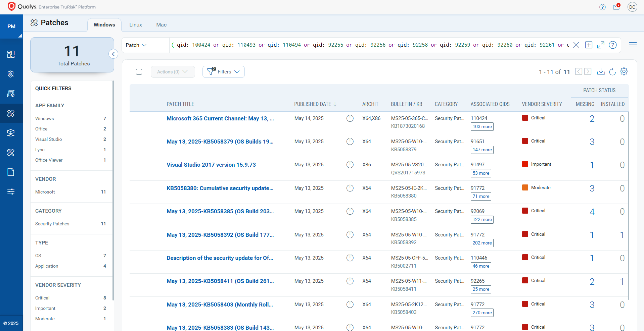This screenshot has width=644, height=331.
Task: Click reboot icon for Microsoft 365 Current Channel
Action: click(x=350, y=118)
